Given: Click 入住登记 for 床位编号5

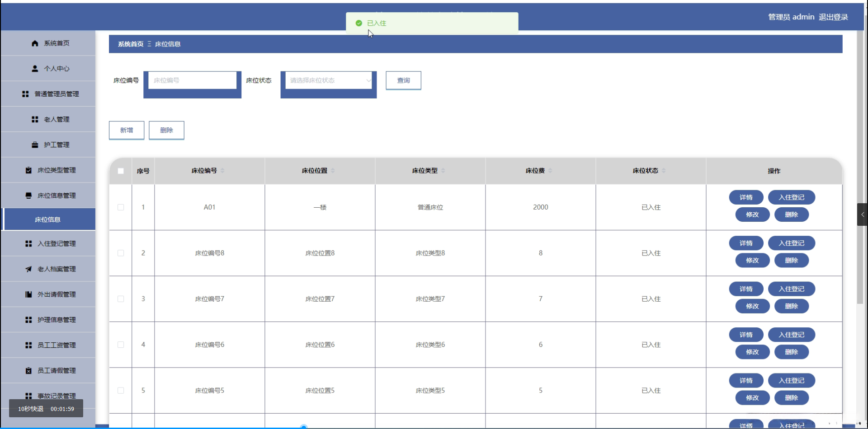Looking at the screenshot, I should [x=792, y=381].
